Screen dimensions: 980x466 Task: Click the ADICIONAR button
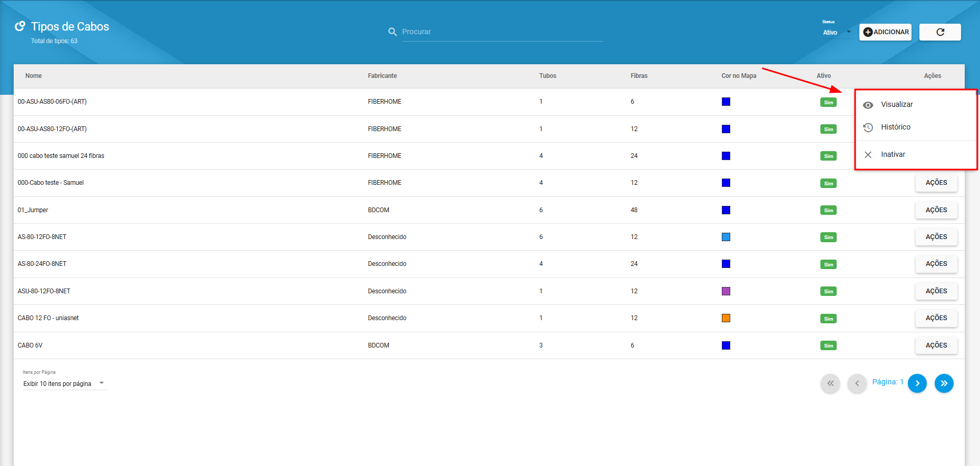pyautogui.click(x=885, y=32)
